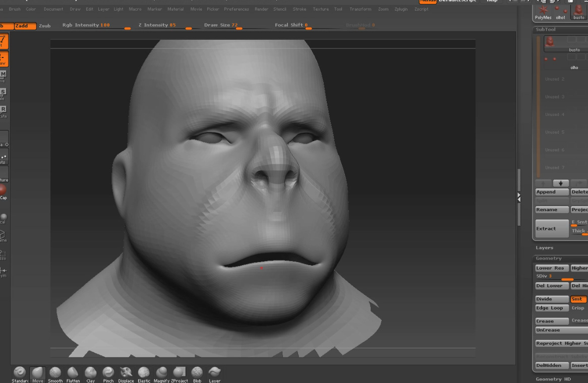Toggle the Zadd mode button

(x=25, y=26)
